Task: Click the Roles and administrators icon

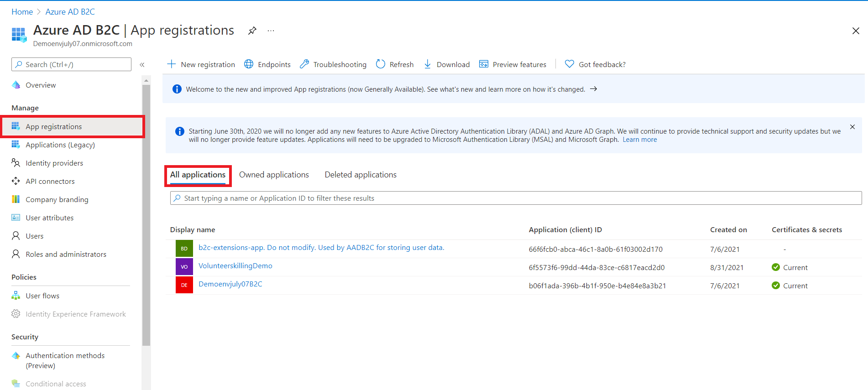Action: 16,254
